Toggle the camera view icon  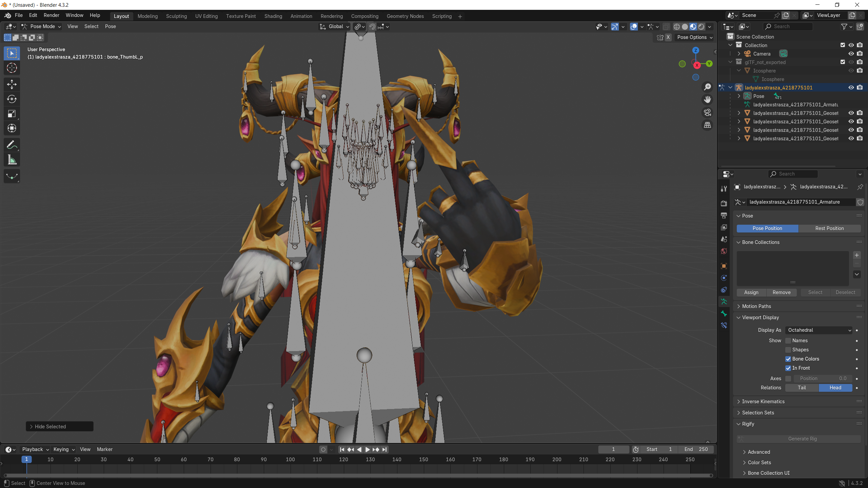[707, 113]
